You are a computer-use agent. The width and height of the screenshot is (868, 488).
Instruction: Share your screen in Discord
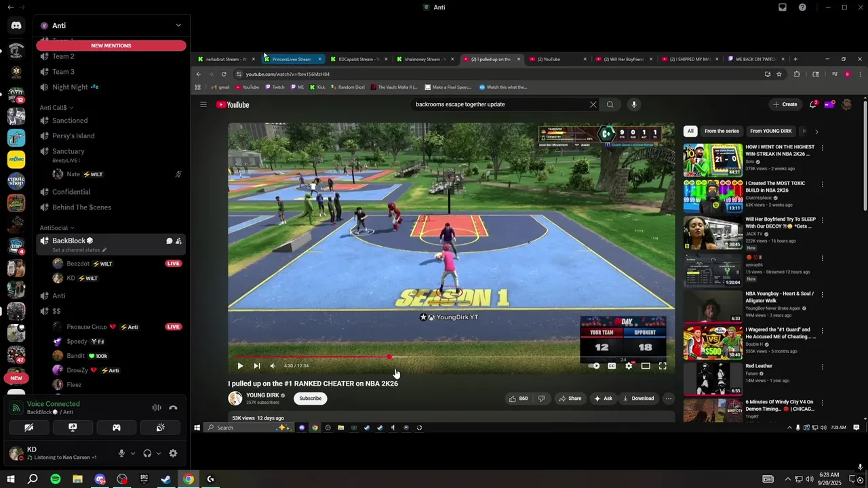pyautogui.click(x=73, y=428)
